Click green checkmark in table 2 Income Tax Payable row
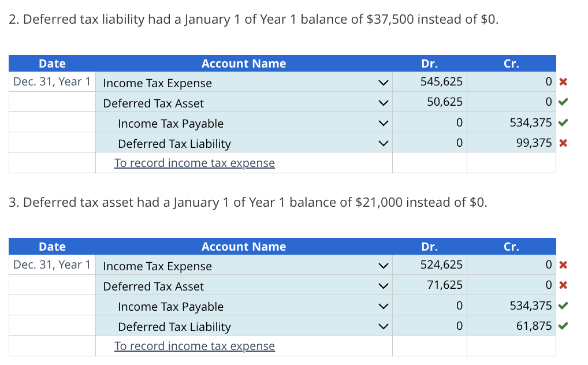 coord(563,123)
